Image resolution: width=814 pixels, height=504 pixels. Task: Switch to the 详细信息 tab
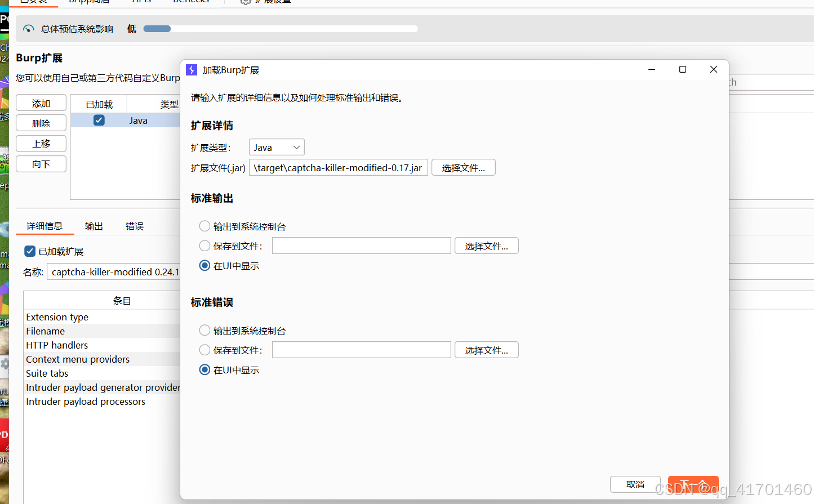pos(45,226)
